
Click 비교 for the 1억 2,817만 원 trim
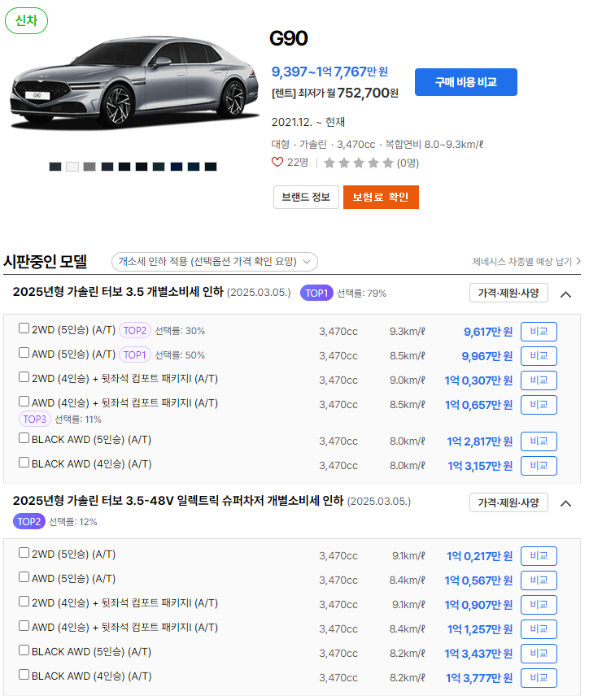(x=539, y=441)
